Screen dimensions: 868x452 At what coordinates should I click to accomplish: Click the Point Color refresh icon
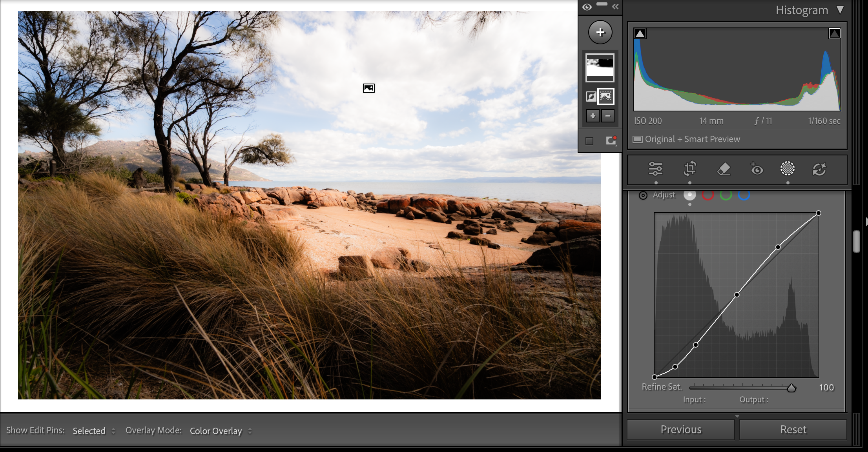pyautogui.click(x=819, y=169)
